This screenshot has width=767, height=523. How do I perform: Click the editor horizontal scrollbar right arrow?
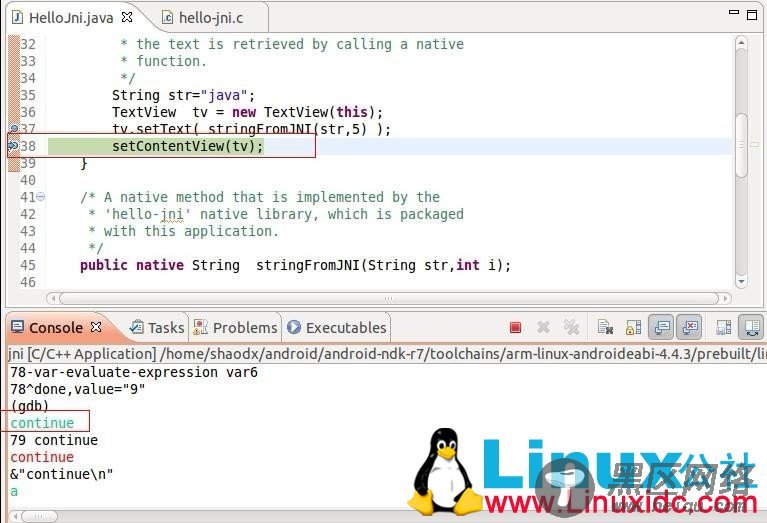[x=725, y=298]
